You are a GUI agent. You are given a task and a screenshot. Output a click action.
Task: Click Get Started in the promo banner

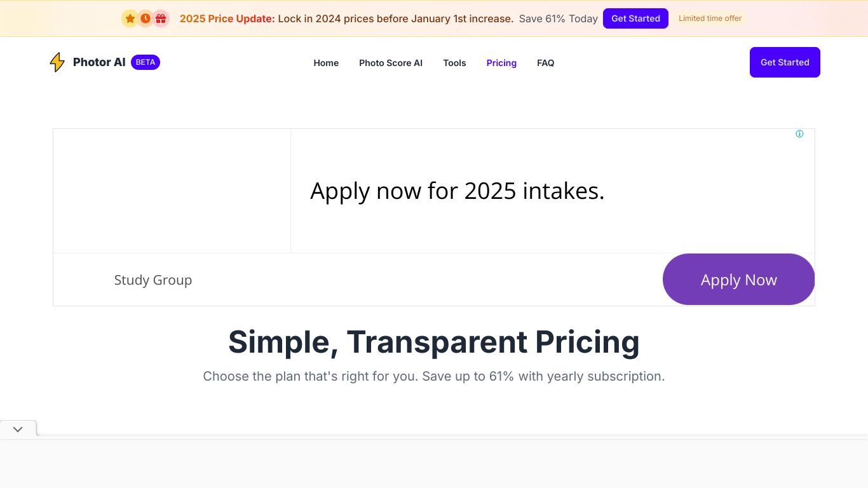635,18
